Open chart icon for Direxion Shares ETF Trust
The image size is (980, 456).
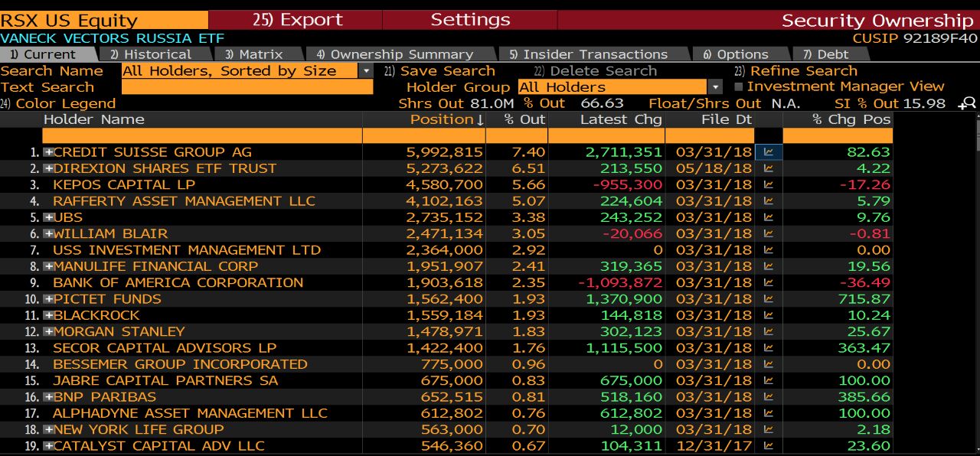pos(768,168)
